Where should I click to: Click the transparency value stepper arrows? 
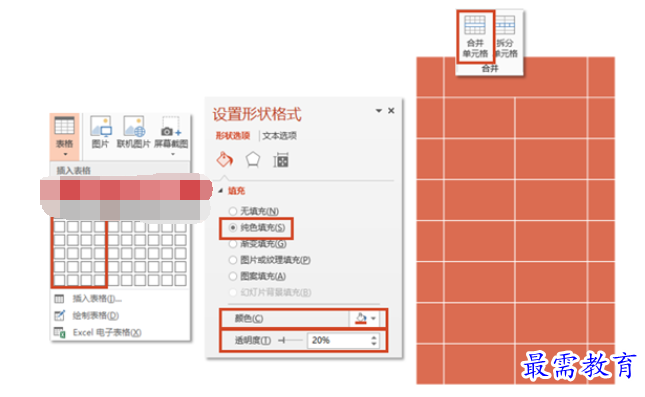(x=374, y=340)
